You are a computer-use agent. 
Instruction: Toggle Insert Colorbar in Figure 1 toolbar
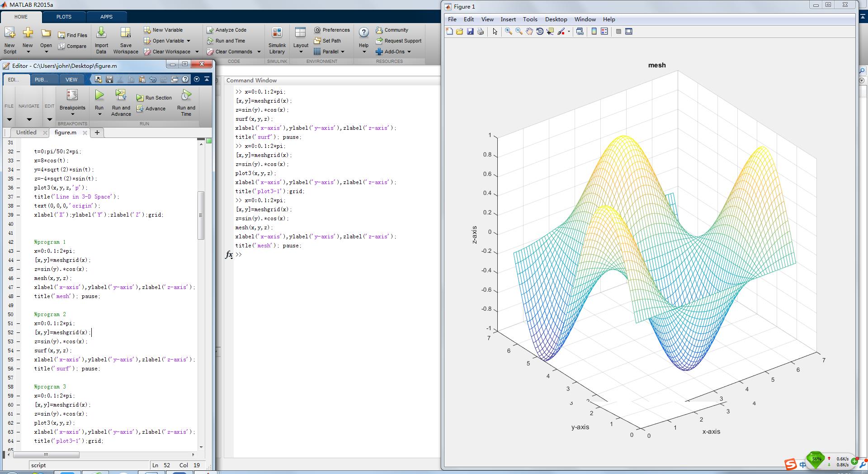pos(594,31)
